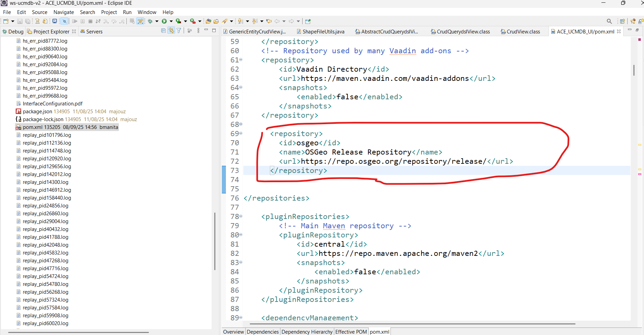Open the Project Explorer filter icon

tap(179, 31)
